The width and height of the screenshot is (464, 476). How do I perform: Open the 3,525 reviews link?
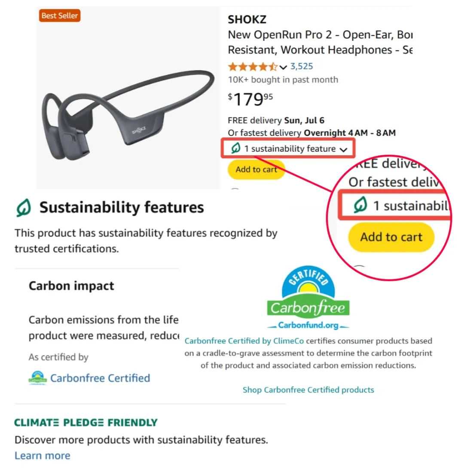pyautogui.click(x=302, y=66)
